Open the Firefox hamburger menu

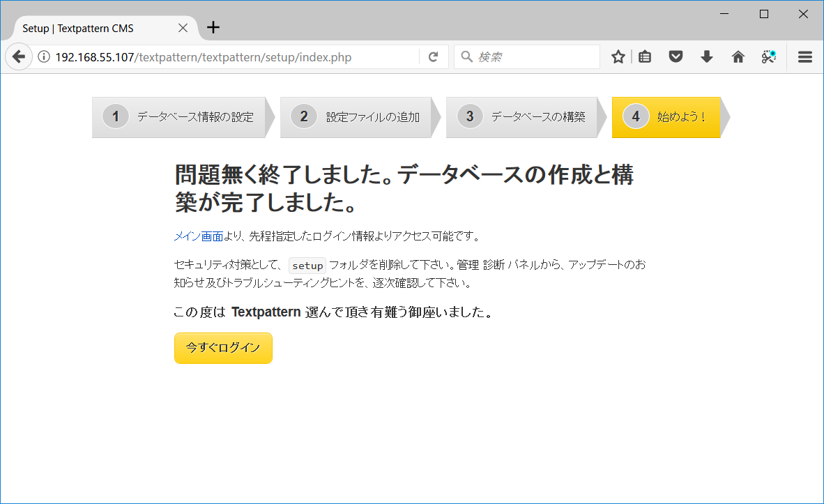(x=804, y=56)
